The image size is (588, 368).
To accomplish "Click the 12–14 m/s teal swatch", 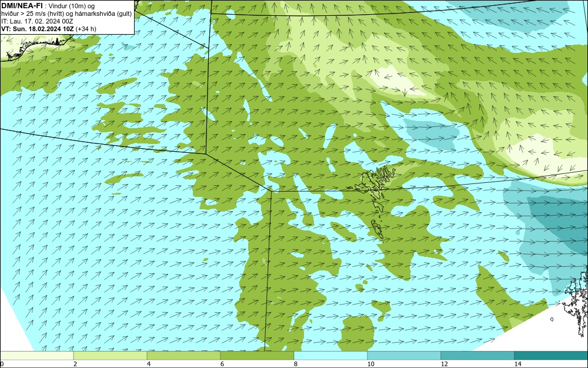I will click(477, 356).
